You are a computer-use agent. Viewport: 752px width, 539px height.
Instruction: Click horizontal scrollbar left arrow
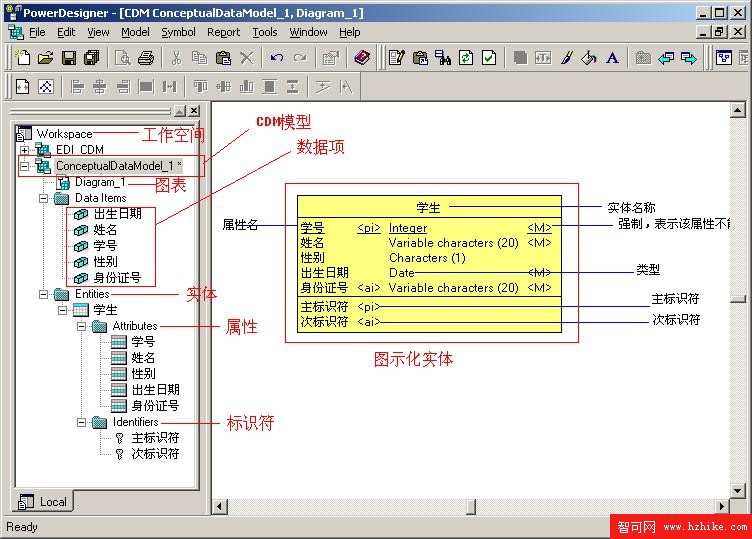pyautogui.click(x=220, y=506)
